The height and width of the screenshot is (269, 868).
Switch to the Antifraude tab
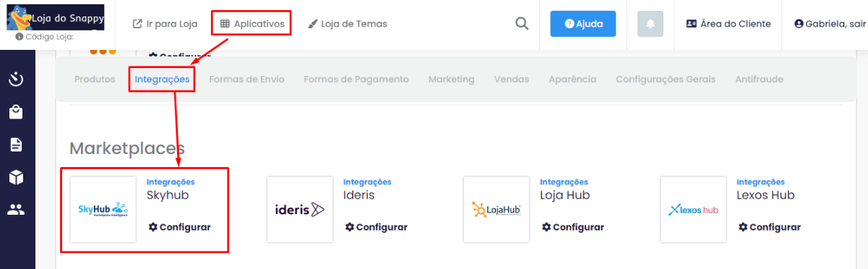click(x=759, y=80)
